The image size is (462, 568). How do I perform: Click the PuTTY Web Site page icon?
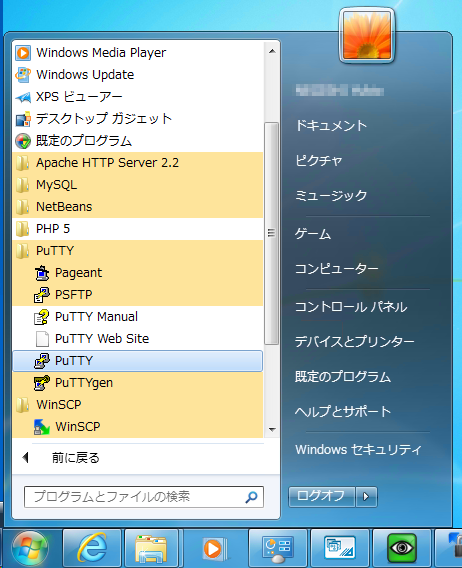[42, 339]
